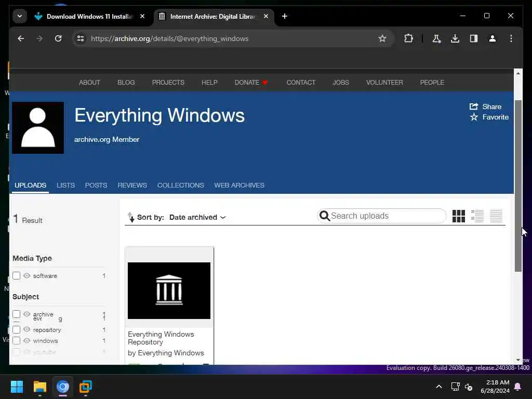Share the Everything Windows profile
Image resolution: width=532 pixels, height=399 pixels.
485,107
